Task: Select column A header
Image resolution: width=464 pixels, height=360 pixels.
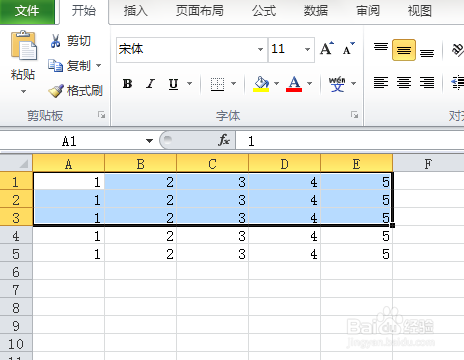Action: (68, 164)
